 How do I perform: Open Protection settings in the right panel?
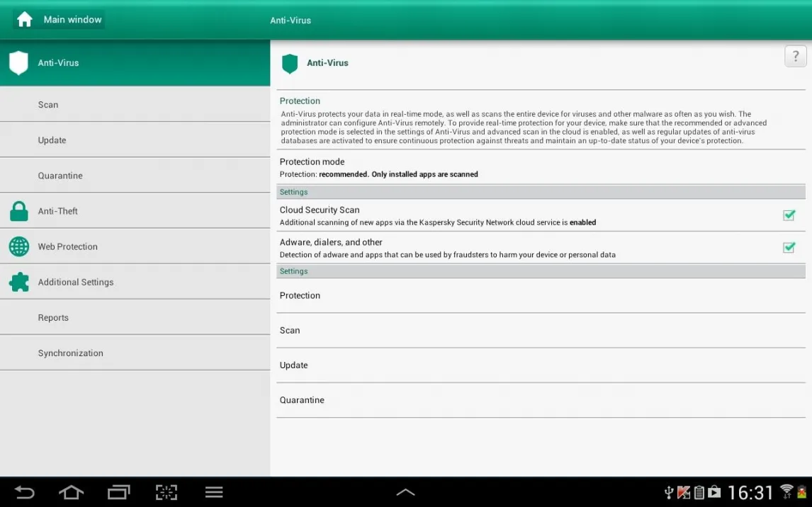tap(300, 296)
